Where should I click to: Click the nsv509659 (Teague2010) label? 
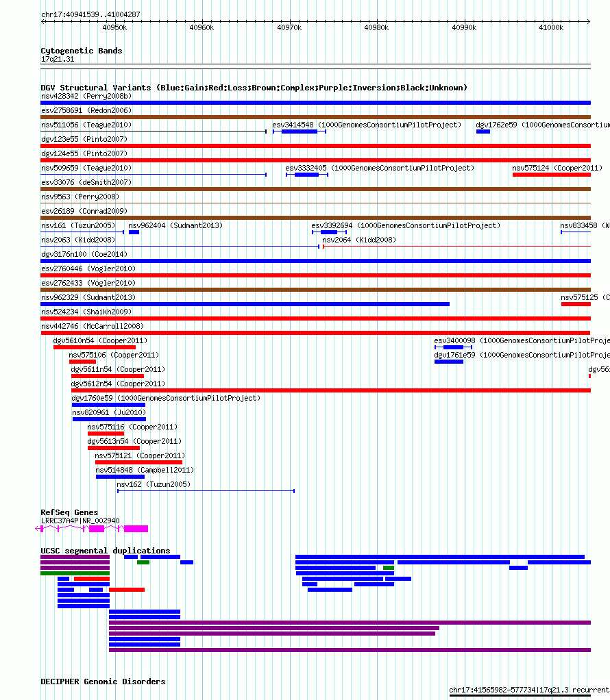pyautogui.click(x=86, y=168)
